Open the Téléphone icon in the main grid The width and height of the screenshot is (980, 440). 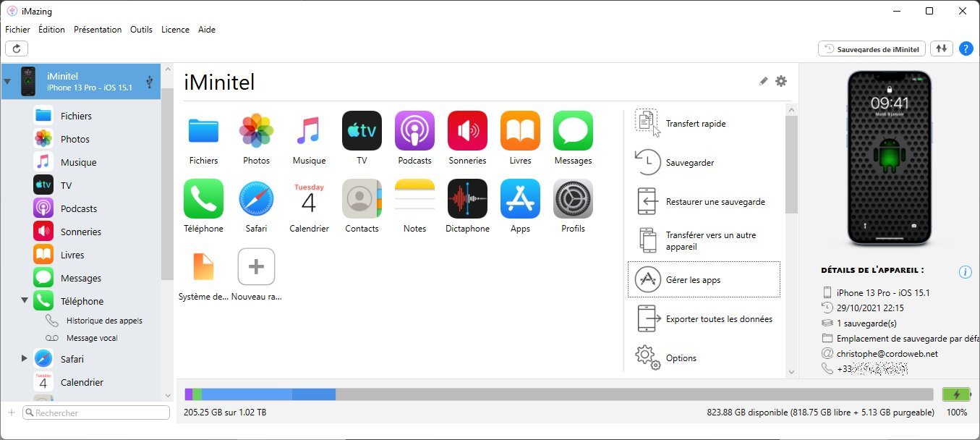tap(203, 199)
